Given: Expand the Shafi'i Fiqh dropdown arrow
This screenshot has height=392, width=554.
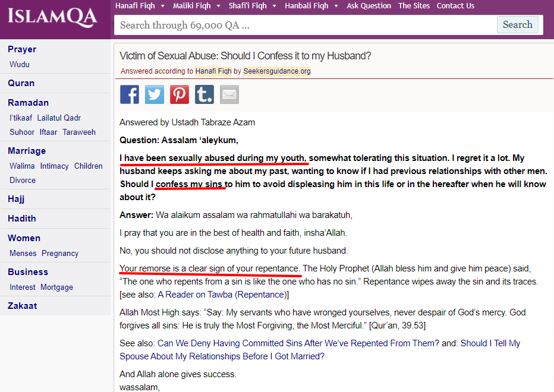Looking at the screenshot, I should 275,6.
